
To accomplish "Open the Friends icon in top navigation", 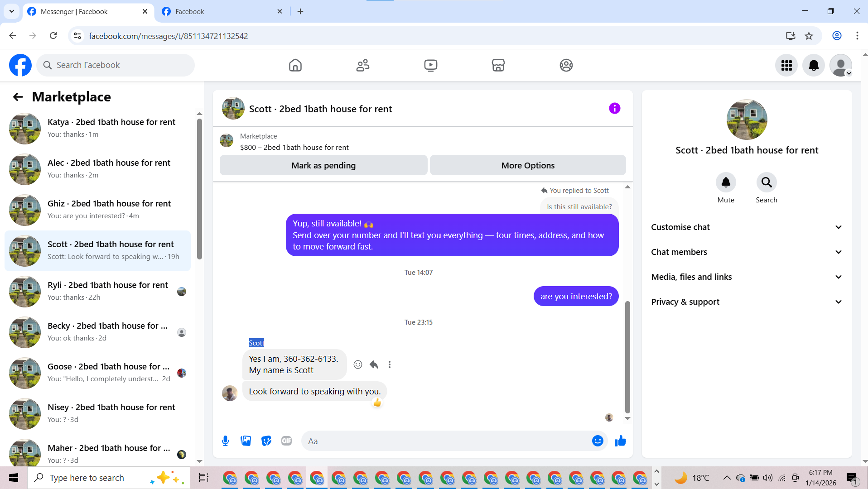I will (x=363, y=65).
